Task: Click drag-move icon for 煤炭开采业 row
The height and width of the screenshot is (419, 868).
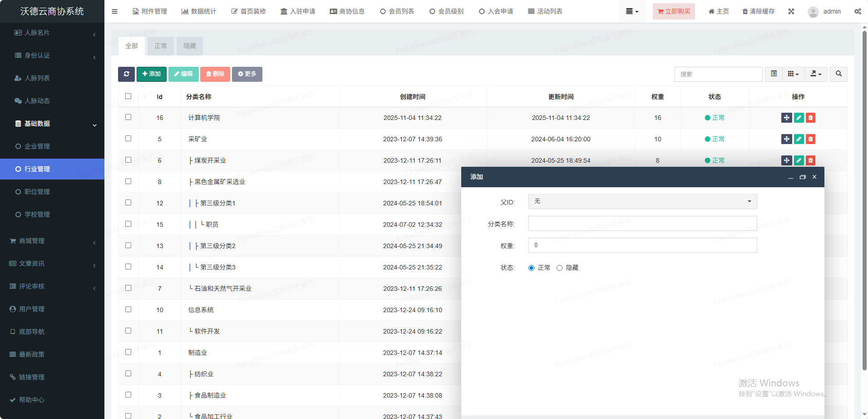Action: pyautogui.click(x=786, y=160)
